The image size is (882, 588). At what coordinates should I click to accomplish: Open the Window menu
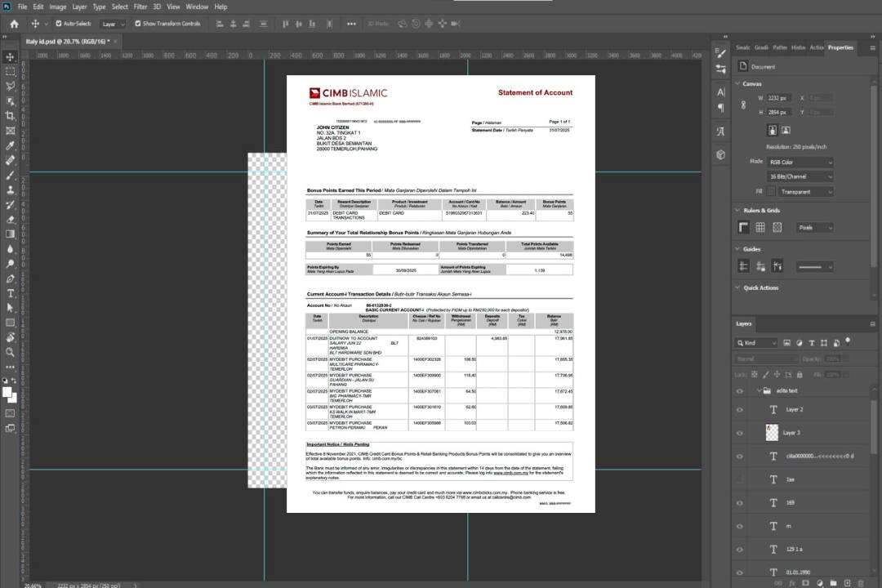tap(197, 7)
